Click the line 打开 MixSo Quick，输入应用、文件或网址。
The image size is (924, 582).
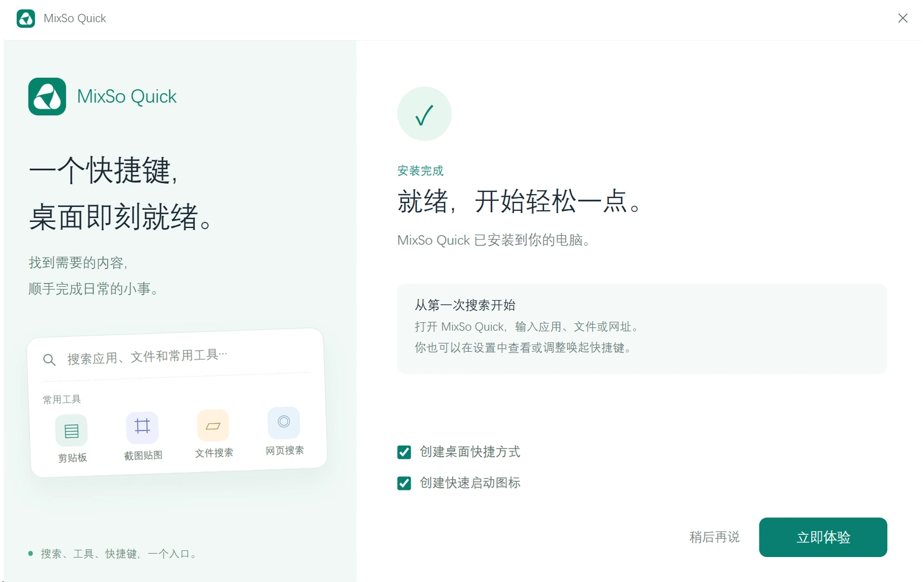click(526, 327)
